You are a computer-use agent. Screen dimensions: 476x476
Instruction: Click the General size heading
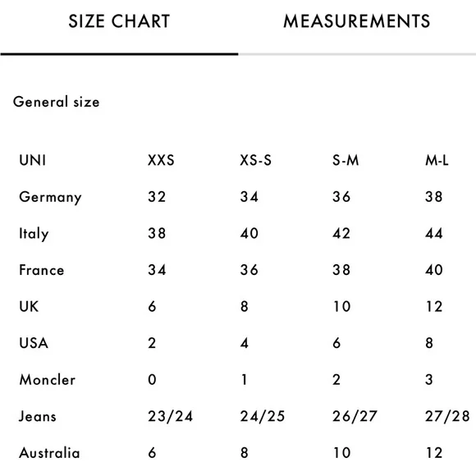(x=56, y=102)
